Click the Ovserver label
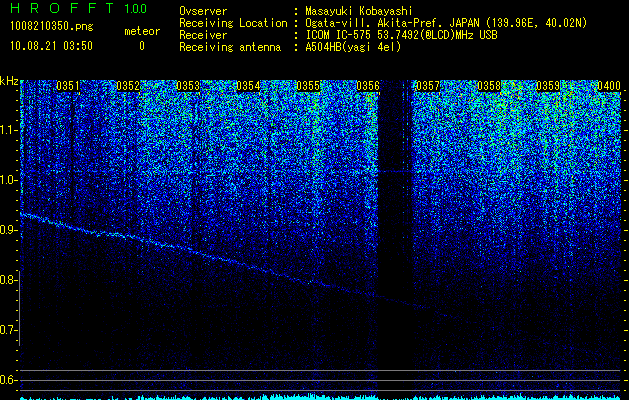629x400 pixels. pyautogui.click(x=203, y=11)
